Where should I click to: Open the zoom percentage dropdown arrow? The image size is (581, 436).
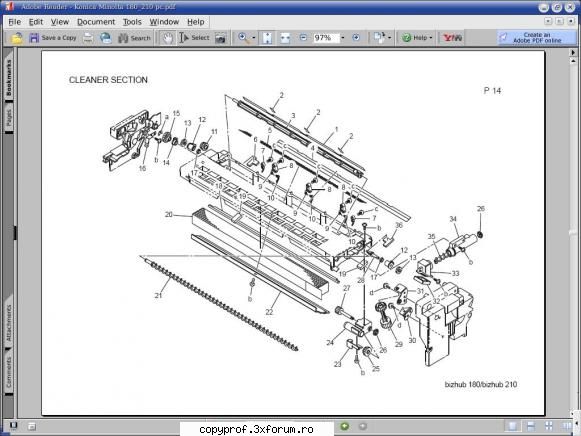(342, 38)
